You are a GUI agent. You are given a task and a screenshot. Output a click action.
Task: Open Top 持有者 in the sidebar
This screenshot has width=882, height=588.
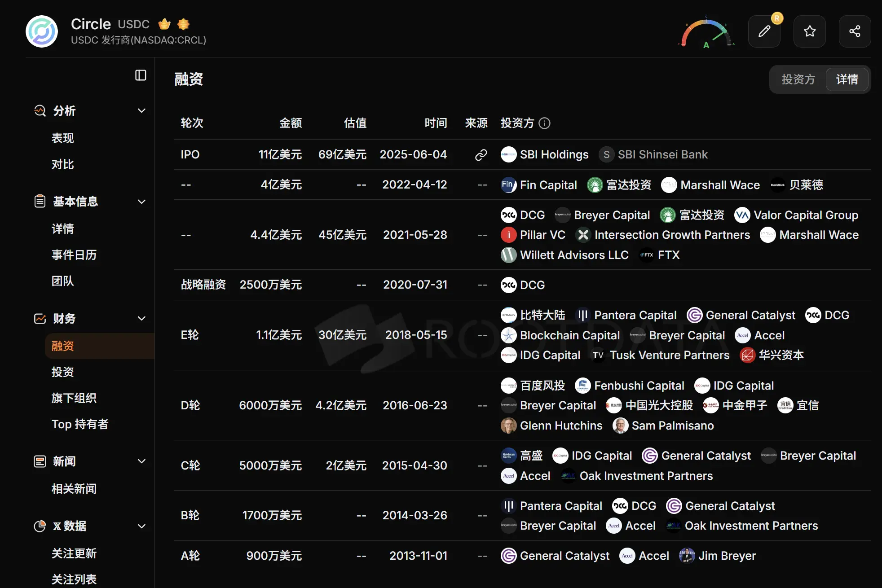tap(80, 424)
